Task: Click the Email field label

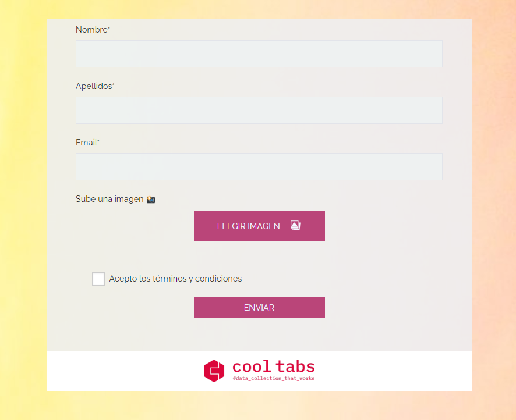Action: pos(86,143)
